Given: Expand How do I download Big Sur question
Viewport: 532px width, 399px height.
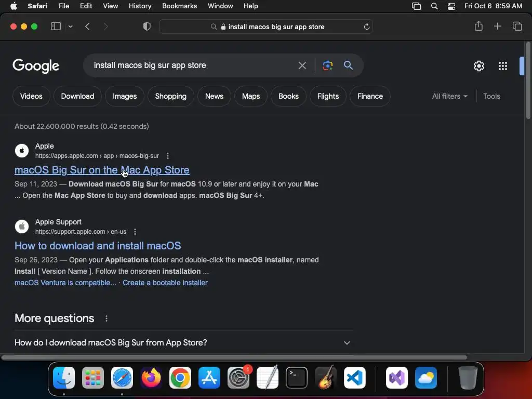Looking at the screenshot, I should (x=183, y=343).
